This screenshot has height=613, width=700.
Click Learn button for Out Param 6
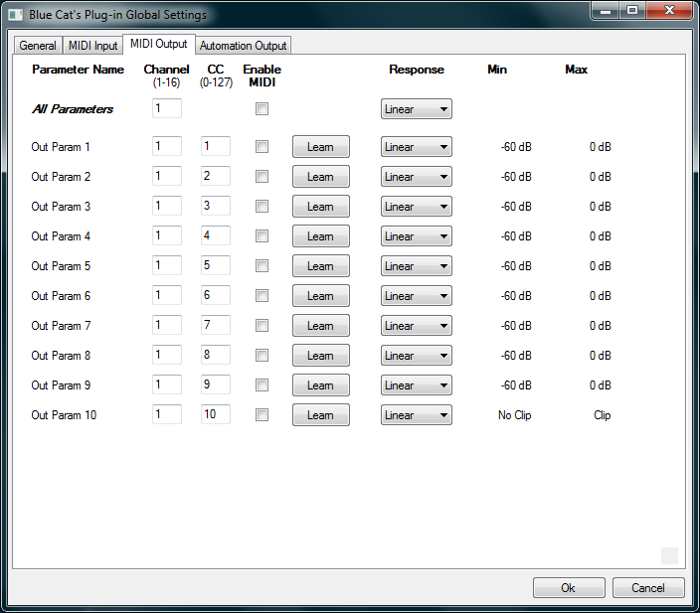point(321,296)
